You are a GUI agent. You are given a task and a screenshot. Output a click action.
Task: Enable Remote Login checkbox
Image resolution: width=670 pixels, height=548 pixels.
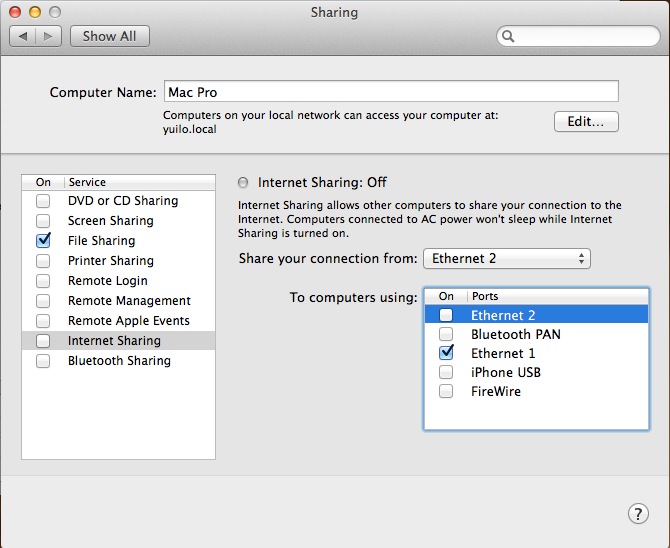43,281
